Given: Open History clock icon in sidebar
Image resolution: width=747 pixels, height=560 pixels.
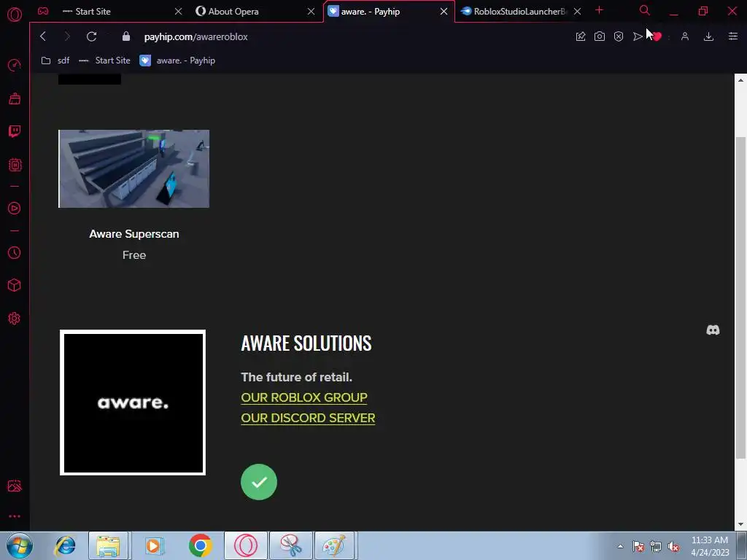Looking at the screenshot, I should pyautogui.click(x=15, y=252).
